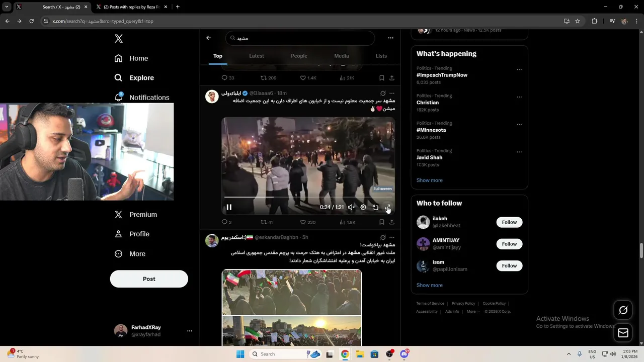Switch to the Lists tab
644x362 pixels.
coord(381,56)
